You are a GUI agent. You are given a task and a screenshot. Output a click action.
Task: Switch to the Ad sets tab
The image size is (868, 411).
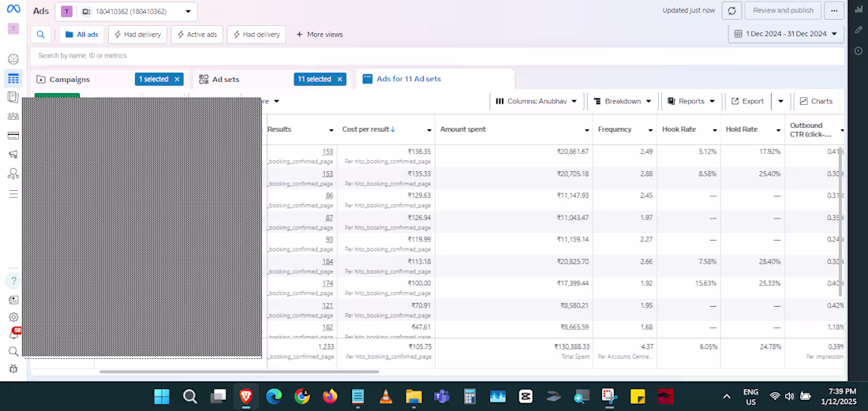[x=226, y=79]
